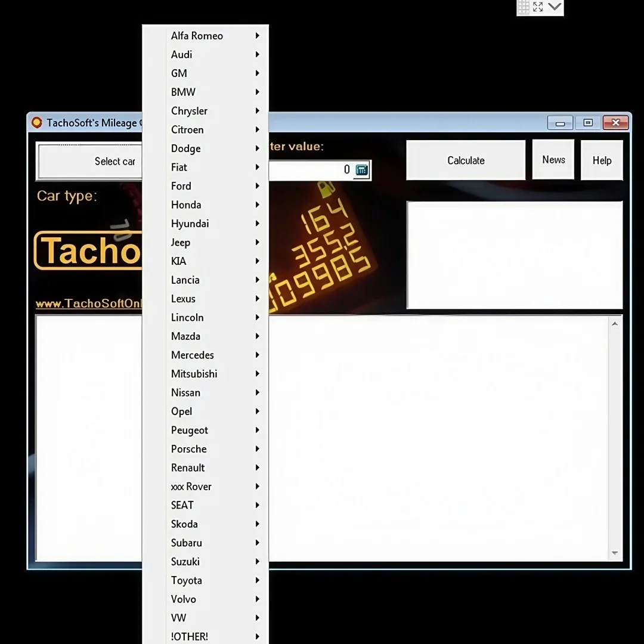This screenshot has height=644, width=644.
Task: Open the Toyota submenu
Action: point(205,581)
